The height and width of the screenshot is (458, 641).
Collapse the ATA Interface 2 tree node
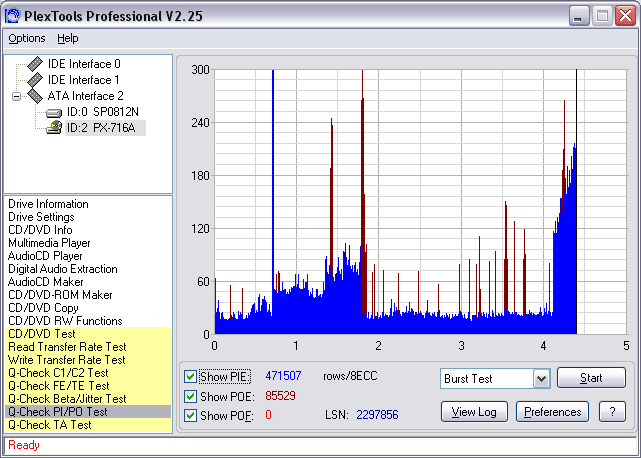tap(16, 97)
